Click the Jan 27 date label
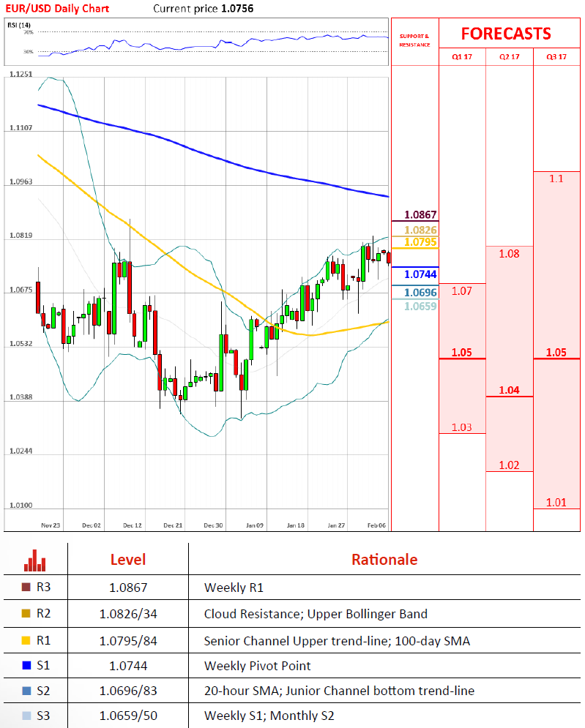The image size is (585, 728). tap(336, 525)
